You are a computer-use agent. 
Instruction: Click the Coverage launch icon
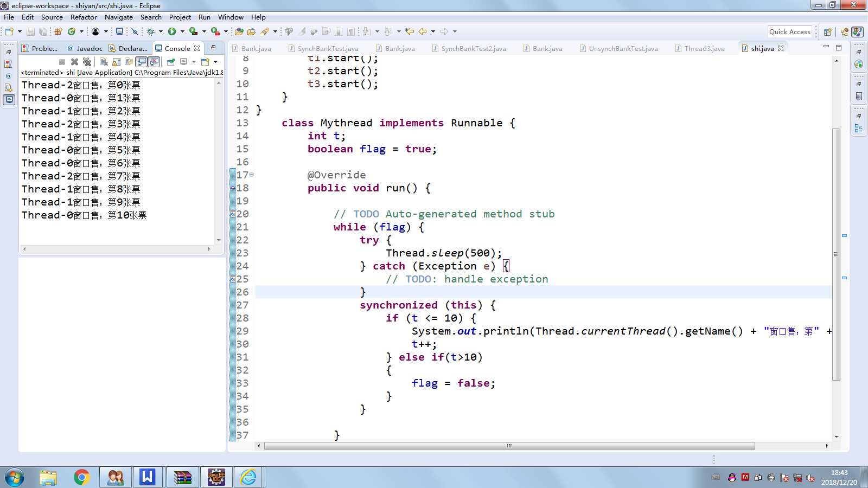(x=193, y=31)
